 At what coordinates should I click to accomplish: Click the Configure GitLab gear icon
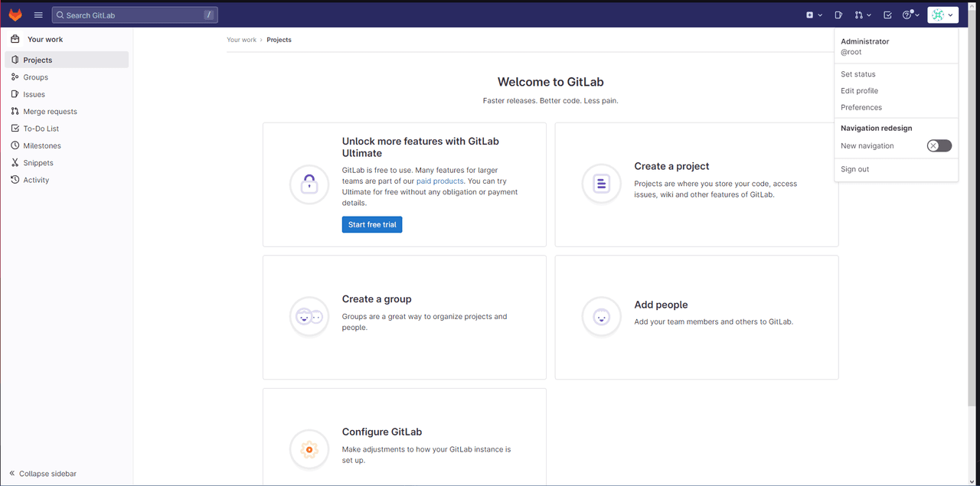[x=309, y=449]
